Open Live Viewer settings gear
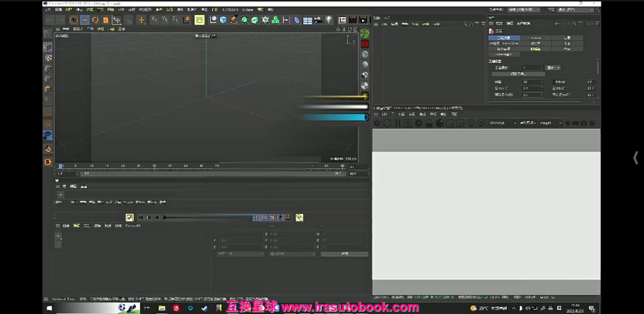This screenshot has width=644, height=314. point(418,123)
